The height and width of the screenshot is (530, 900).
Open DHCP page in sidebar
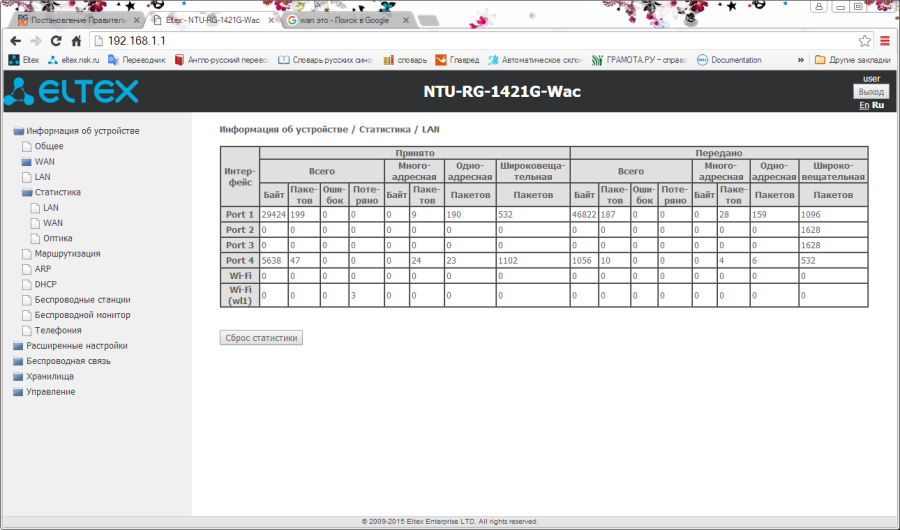[40, 284]
